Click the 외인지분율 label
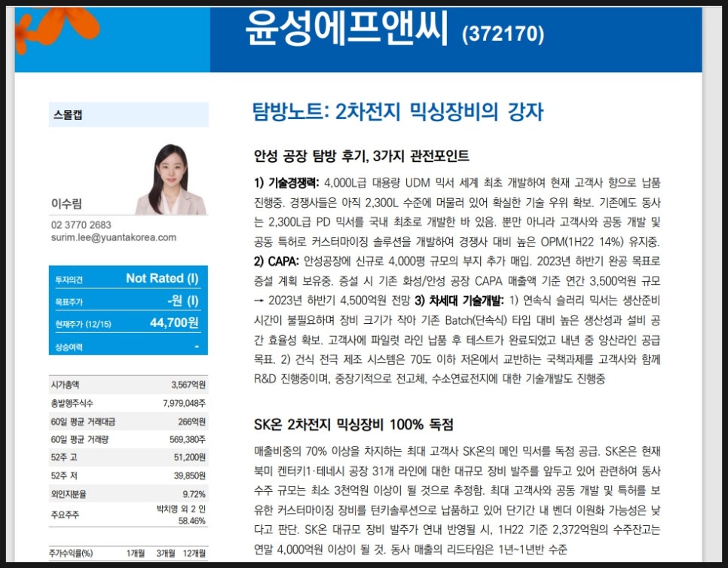 point(69,494)
